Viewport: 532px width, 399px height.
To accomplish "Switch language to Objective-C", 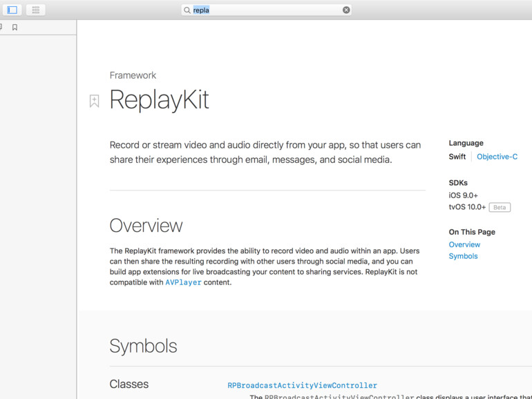I will [x=497, y=157].
